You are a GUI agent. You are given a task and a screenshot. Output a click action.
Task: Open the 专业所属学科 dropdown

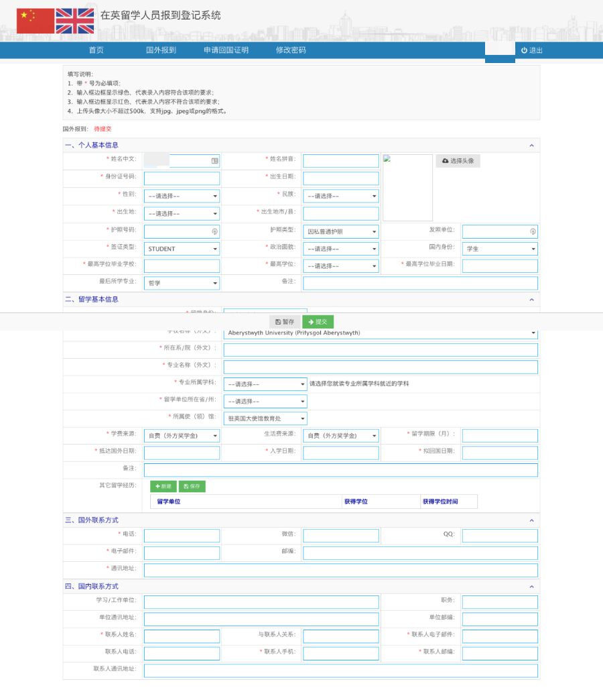(x=265, y=384)
